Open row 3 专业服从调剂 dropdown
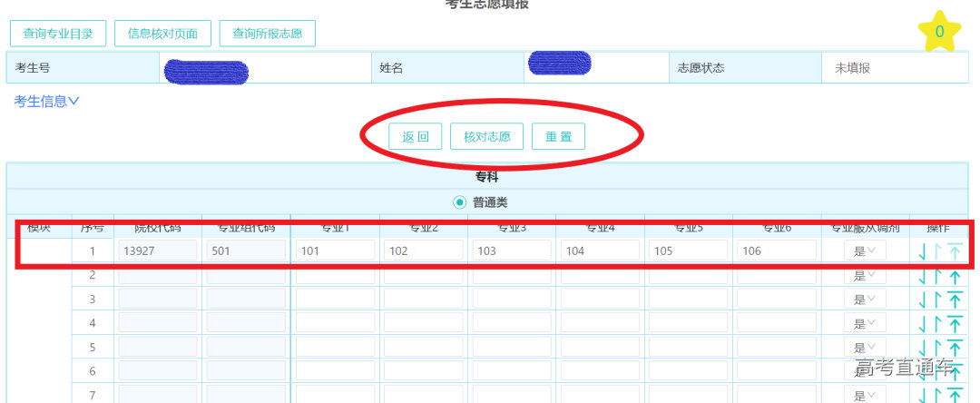This screenshot has width=980, height=403. (x=864, y=300)
